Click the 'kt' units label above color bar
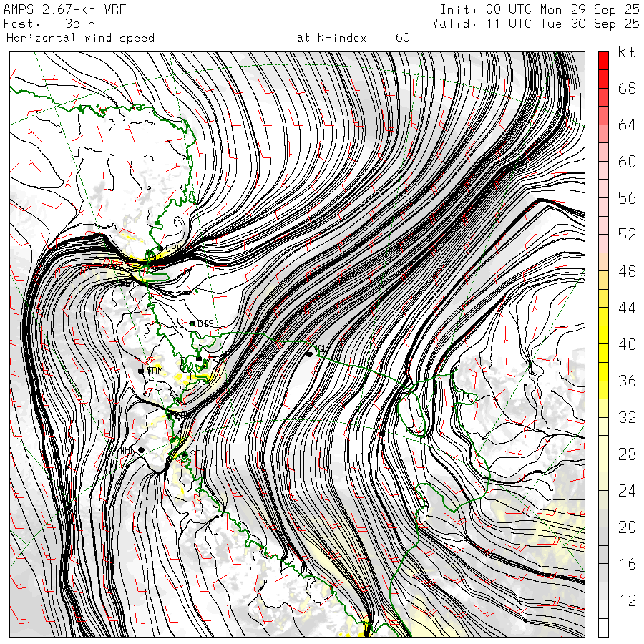 [x=627, y=52]
